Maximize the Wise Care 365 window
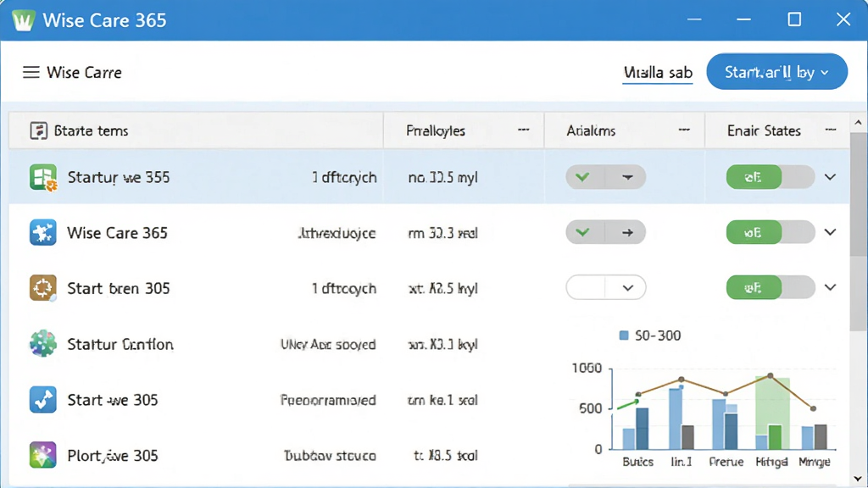 tap(794, 20)
